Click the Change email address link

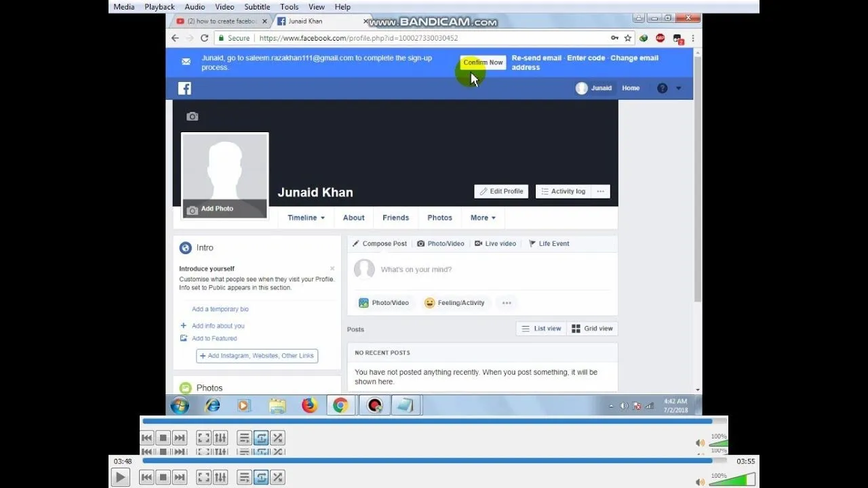[585, 62]
